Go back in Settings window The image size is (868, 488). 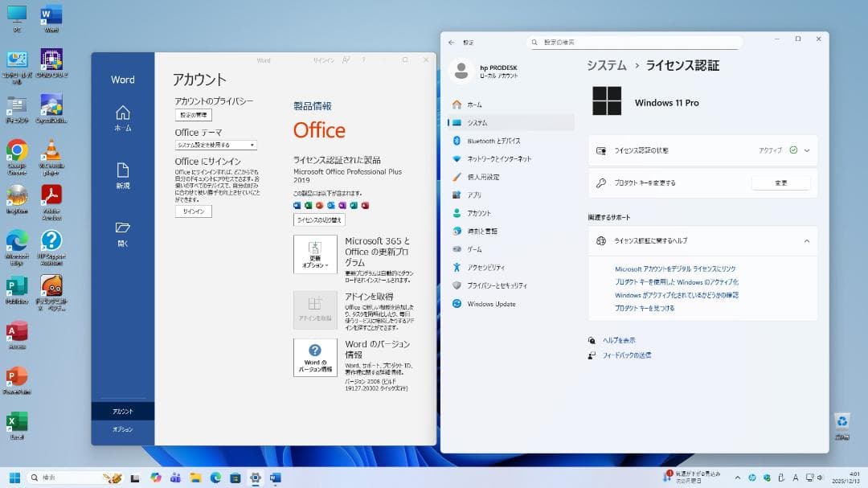(x=452, y=42)
